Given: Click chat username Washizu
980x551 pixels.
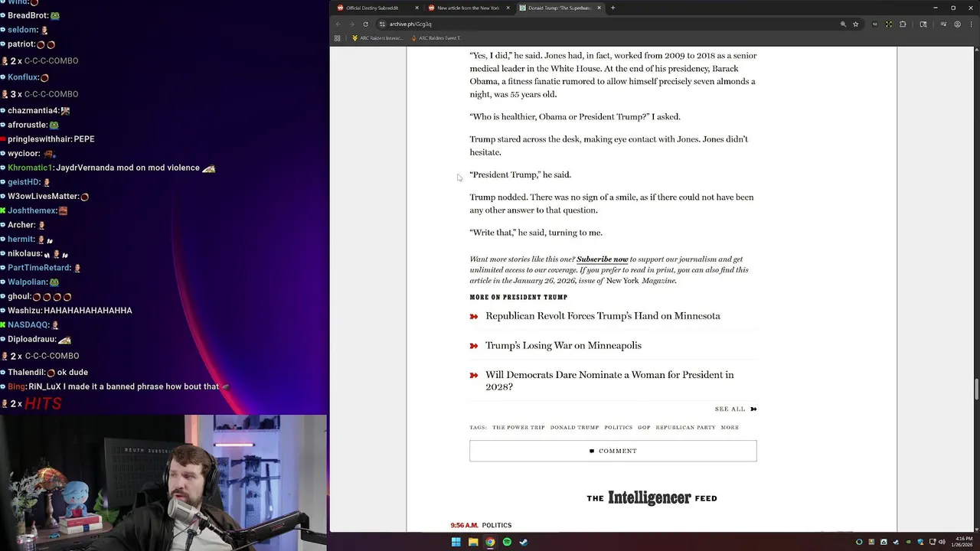Looking at the screenshot, I should 24,311.
